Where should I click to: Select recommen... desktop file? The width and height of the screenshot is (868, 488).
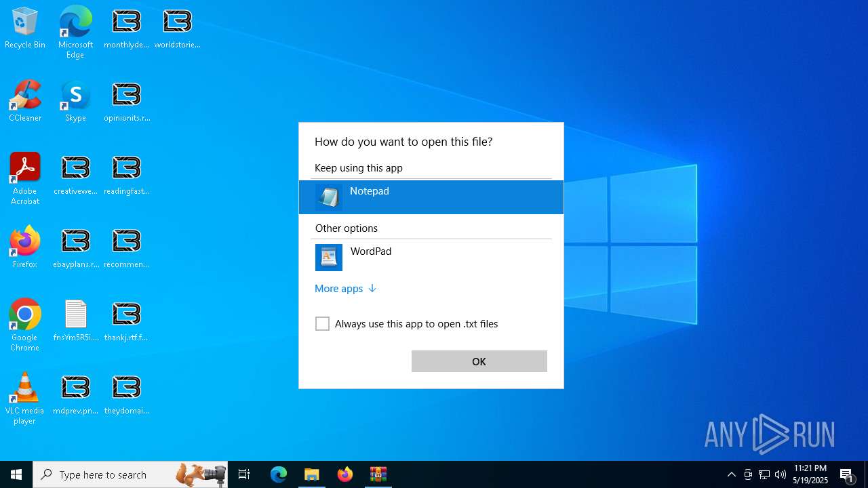126,248
